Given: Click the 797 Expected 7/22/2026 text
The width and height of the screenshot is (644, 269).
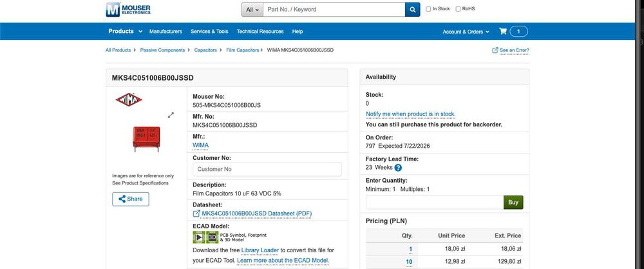Looking at the screenshot, I should pos(397,146).
